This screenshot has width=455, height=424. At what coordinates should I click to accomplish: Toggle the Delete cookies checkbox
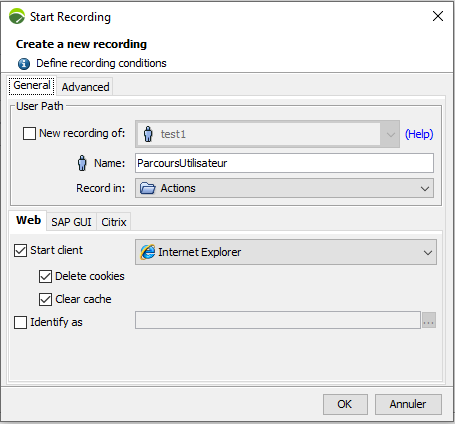click(45, 276)
